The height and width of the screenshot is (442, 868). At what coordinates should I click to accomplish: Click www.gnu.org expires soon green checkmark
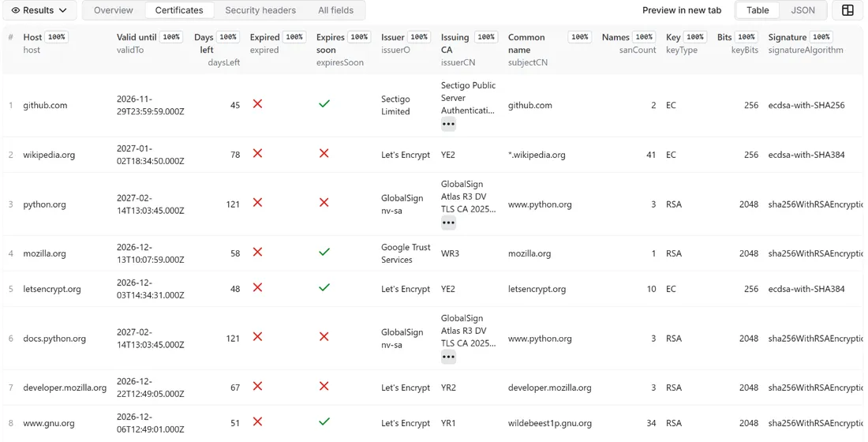pyautogui.click(x=324, y=421)
